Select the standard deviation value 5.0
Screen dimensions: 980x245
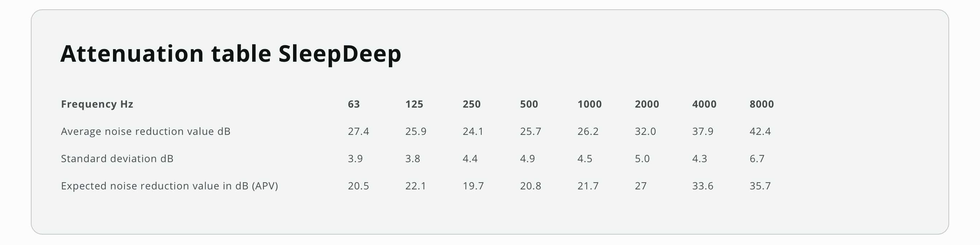click(x=642, y=159)
